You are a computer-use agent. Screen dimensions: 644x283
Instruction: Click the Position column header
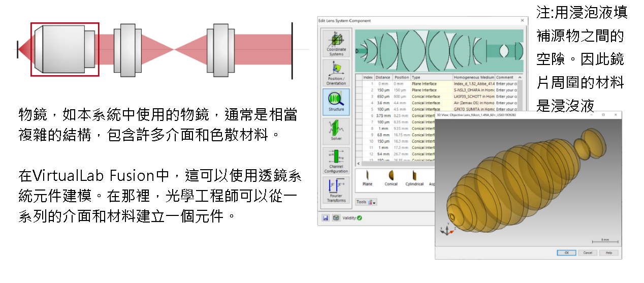point(401,77)
